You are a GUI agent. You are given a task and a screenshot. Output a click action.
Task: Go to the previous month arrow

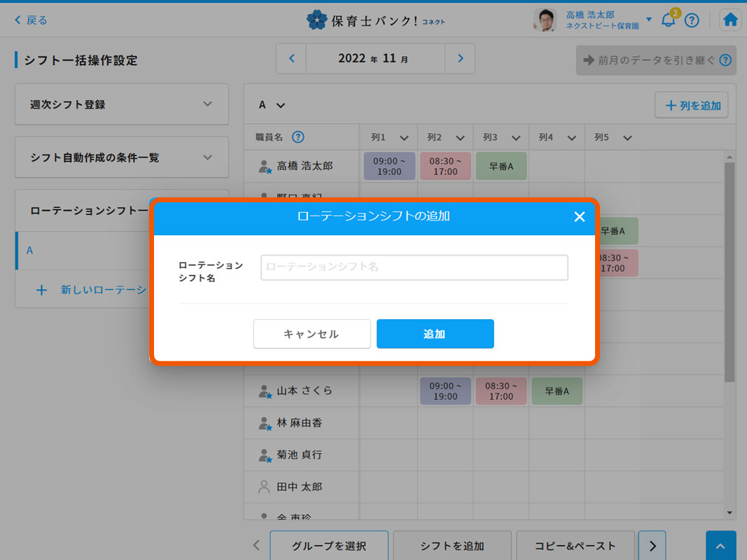pos(292,59)
